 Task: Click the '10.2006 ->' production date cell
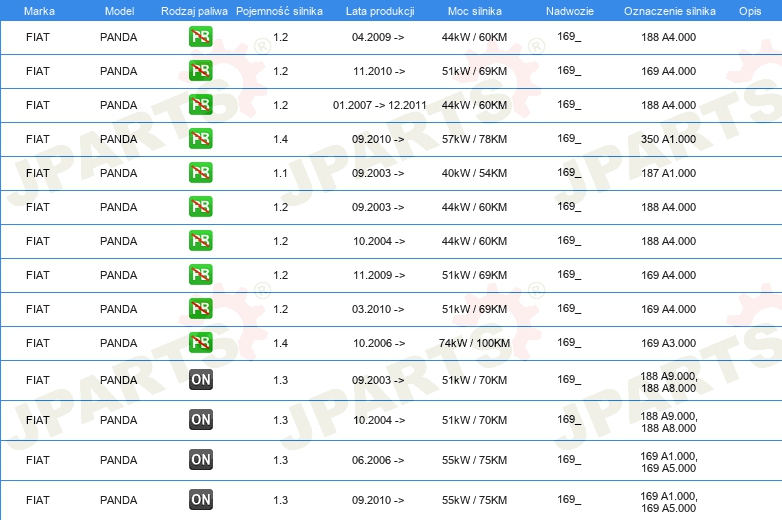pos(379,343)
